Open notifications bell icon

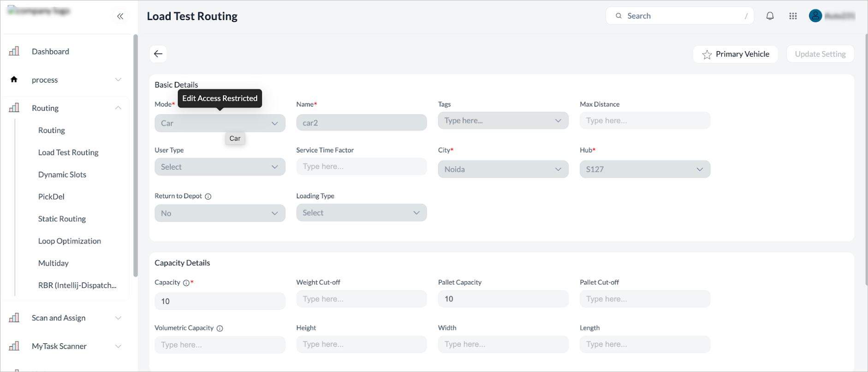[x=770, y=16]
